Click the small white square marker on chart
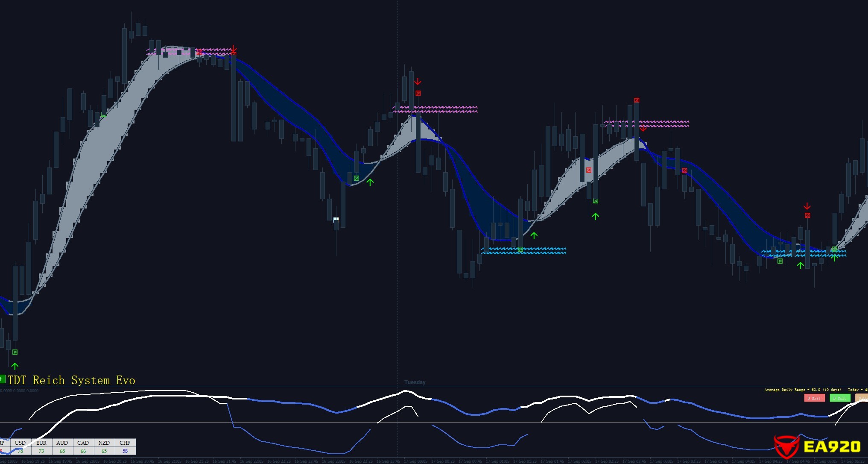The width and height of the screenshot is (868, 464). 336,219
